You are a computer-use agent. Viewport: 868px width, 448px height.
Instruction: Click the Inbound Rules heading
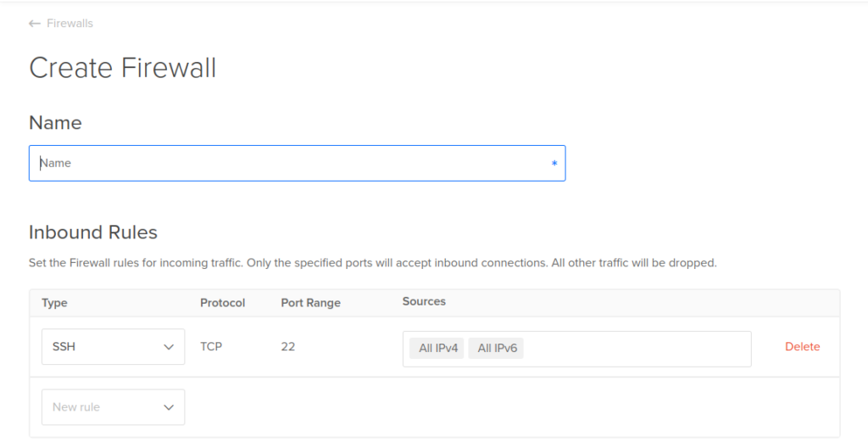coord(93,232)
